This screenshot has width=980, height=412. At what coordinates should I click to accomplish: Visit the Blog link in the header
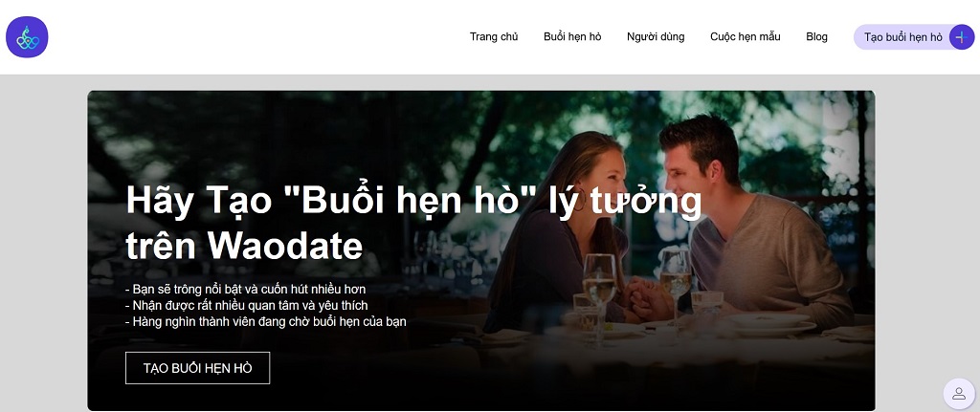(x=816, y=37)
